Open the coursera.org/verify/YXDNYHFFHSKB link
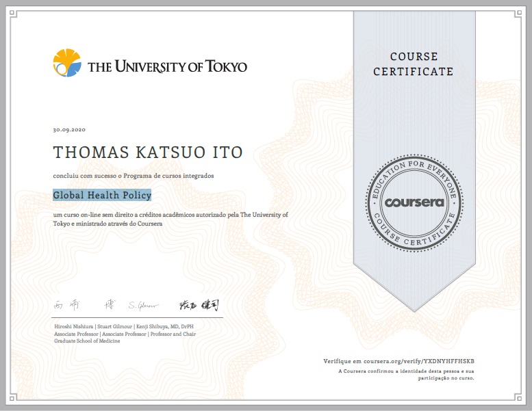532x411 pixels. (418, 361)
